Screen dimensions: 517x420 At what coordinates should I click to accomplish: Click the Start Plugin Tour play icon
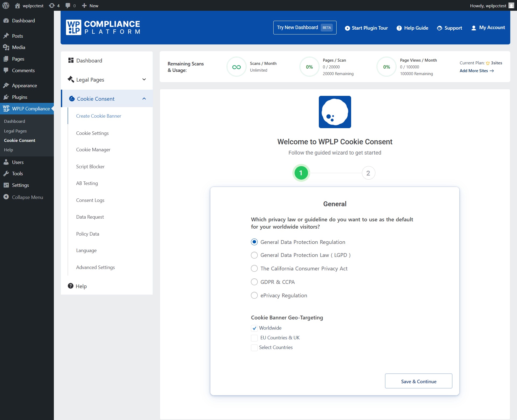point(347,28)
